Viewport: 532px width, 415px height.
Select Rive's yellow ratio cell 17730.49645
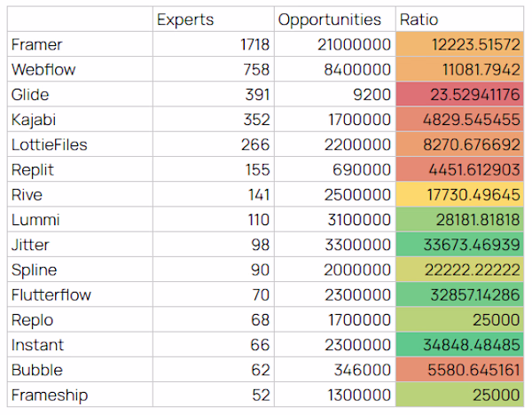461,195
